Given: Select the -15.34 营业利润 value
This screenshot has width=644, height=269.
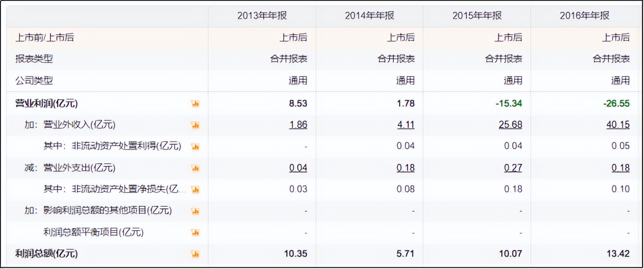Looking at the screenshot, I should coord(509,103).
